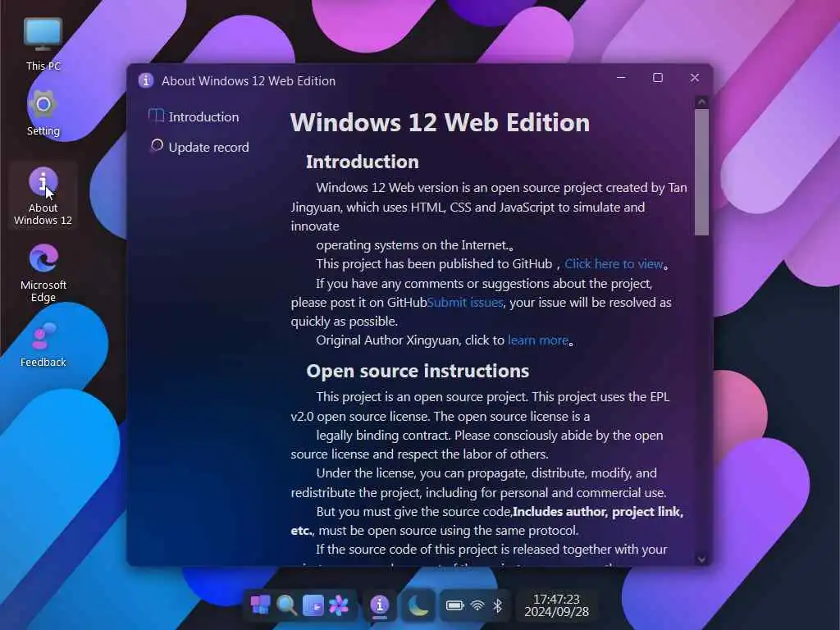
Task: Click the scrollbar up arrow in the About window
Action: (702, 102)
